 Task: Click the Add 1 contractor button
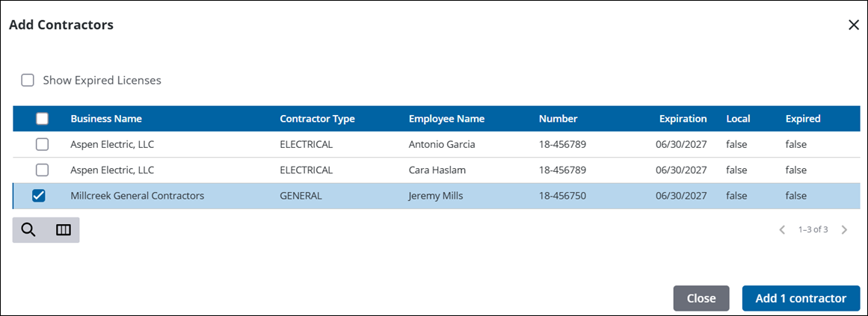tap(801, 298)
